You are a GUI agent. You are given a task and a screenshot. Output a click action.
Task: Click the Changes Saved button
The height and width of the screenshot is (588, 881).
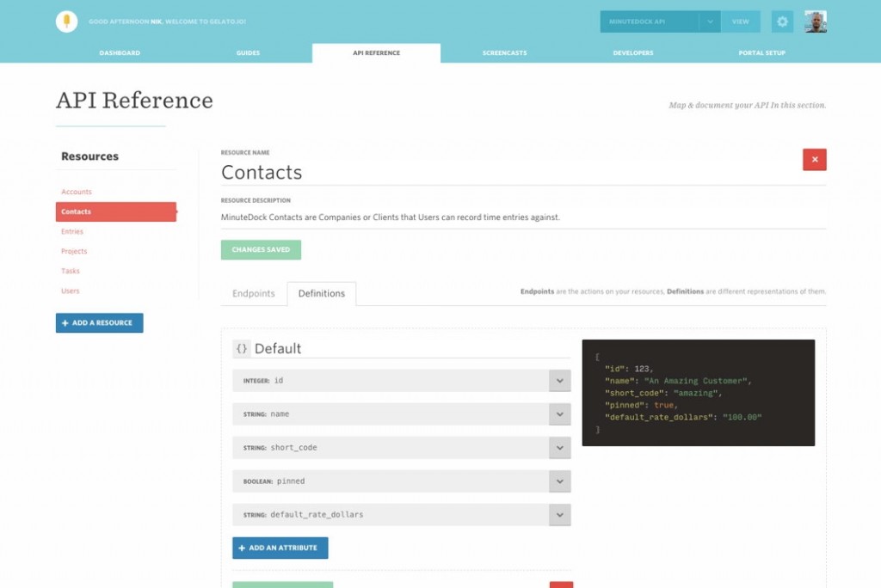point(261,250)
